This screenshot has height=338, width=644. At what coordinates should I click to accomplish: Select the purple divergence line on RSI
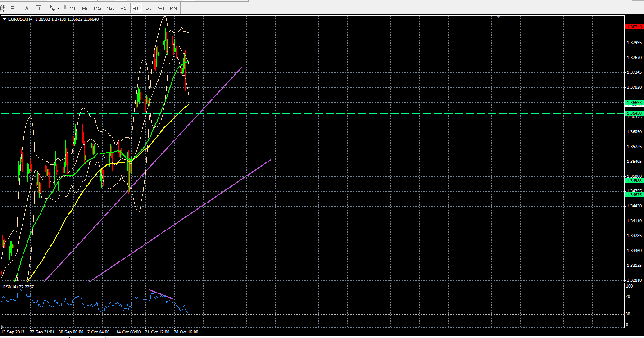160,295
